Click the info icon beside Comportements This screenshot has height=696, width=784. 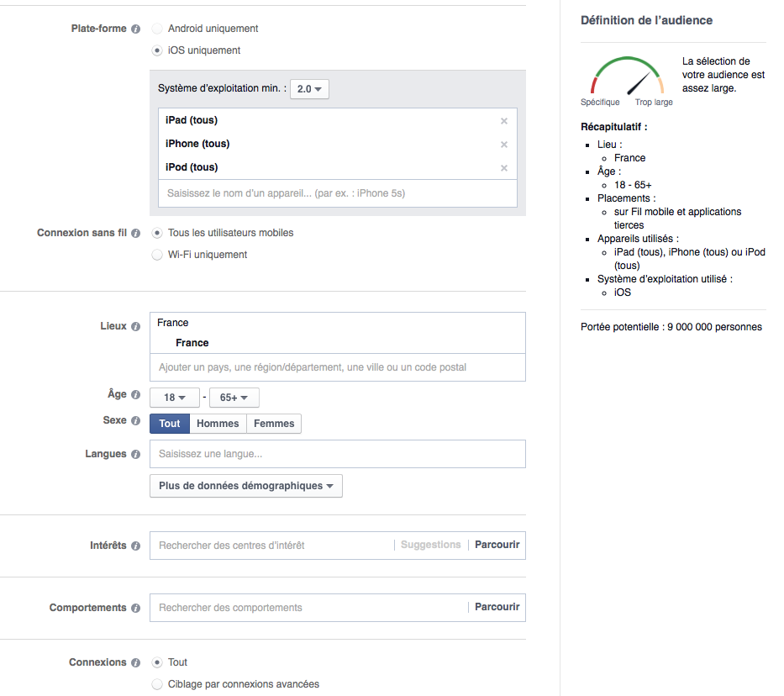tap(136, 608)
